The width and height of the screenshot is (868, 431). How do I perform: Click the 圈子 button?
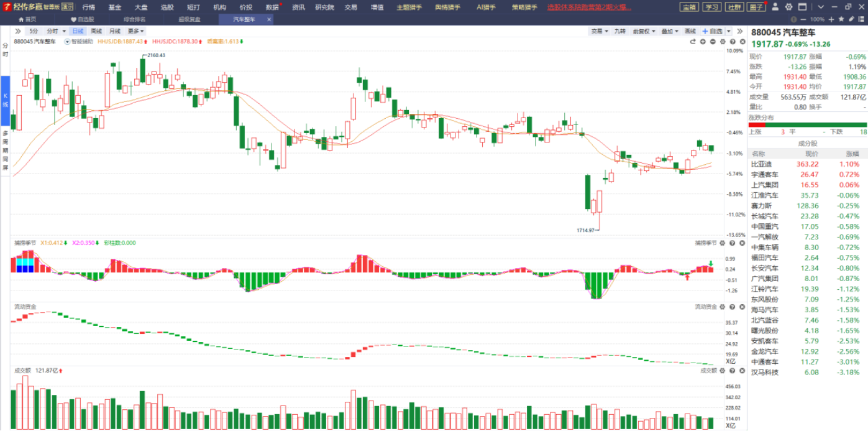click(x=757, y=7)
